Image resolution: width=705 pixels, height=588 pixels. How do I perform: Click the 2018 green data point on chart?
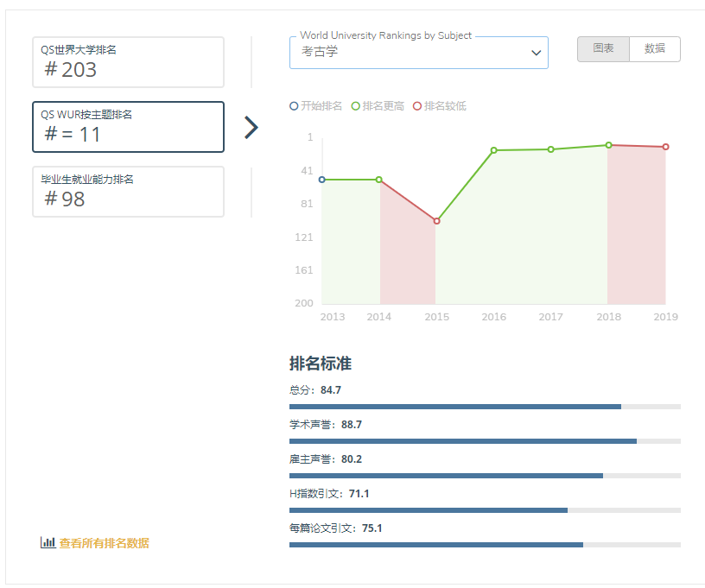point(608,145)
